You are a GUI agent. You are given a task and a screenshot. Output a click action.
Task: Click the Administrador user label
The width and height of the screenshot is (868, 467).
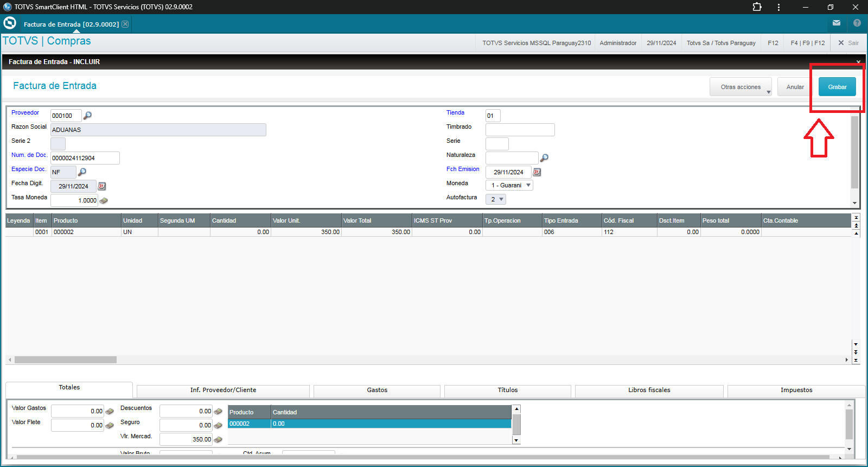[618, 43]
